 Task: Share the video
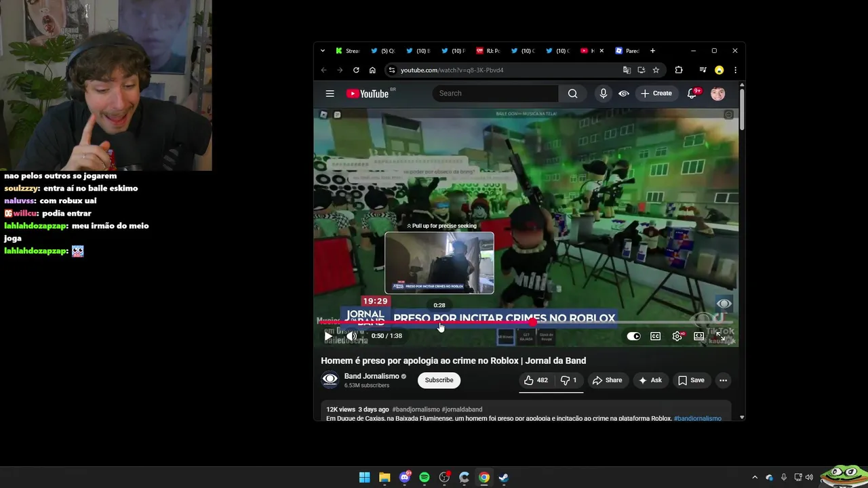coord(607,380)
